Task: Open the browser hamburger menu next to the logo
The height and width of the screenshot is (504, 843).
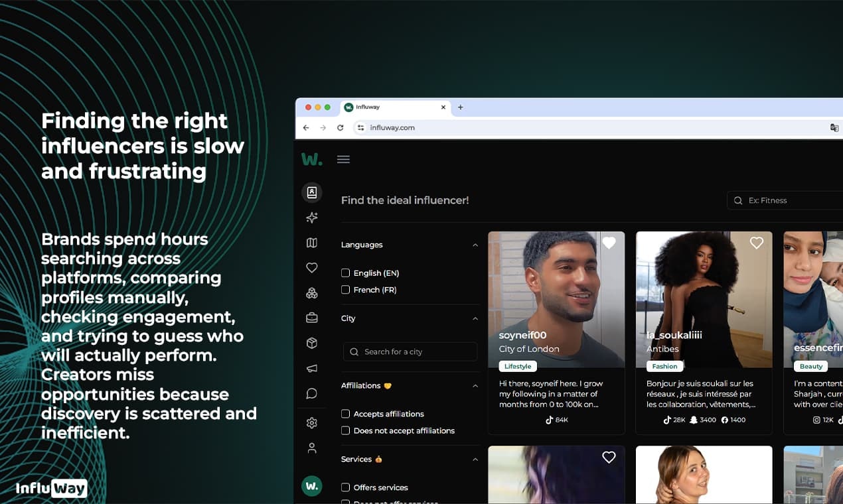Action: point(343,159)
